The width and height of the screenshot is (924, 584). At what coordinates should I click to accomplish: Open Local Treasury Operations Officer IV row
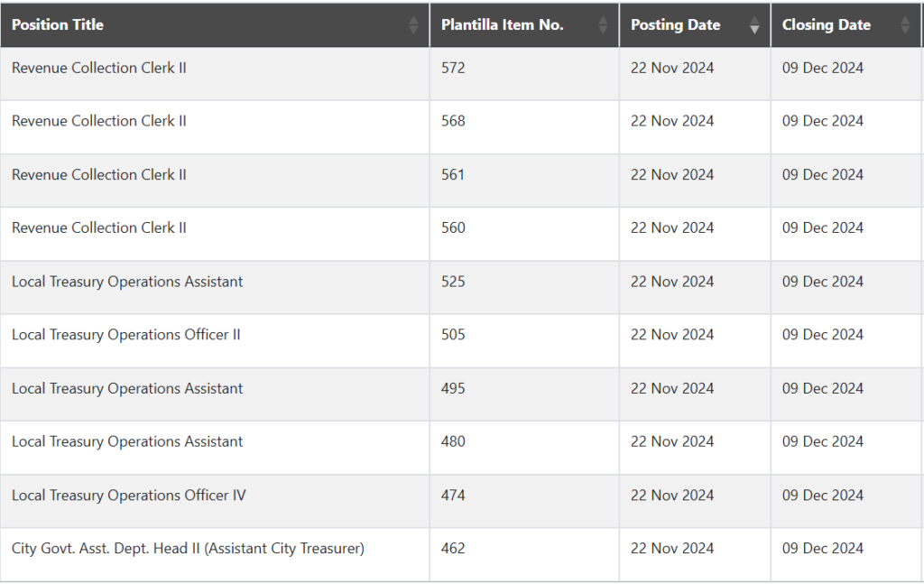tap(128, 496)
